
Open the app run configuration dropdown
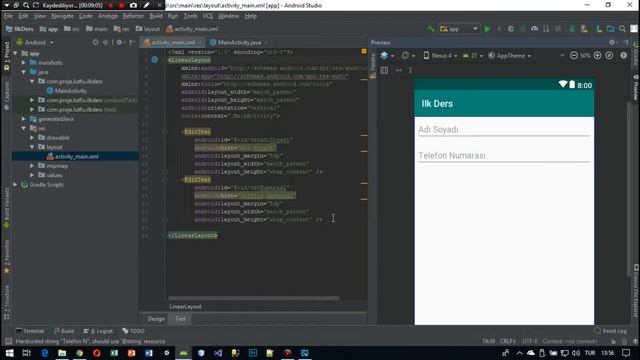pos(459,29)
